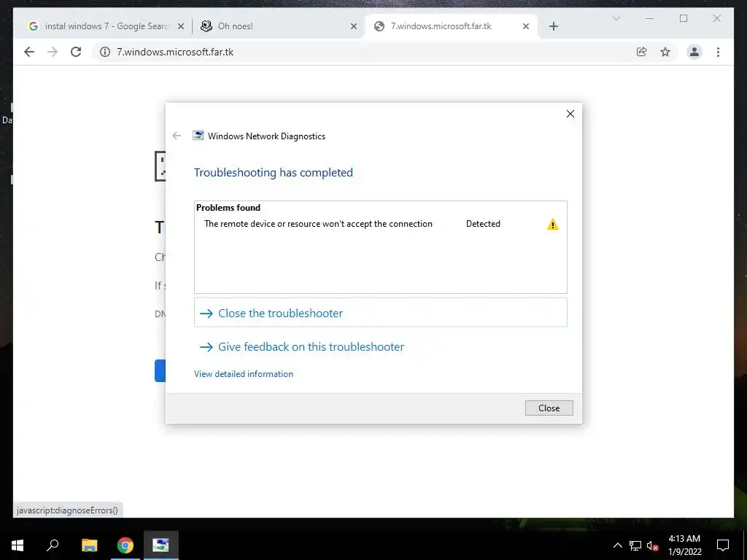Click the Problems found label
The height and width of the screenshot is (560, 747).
point(228,208)
